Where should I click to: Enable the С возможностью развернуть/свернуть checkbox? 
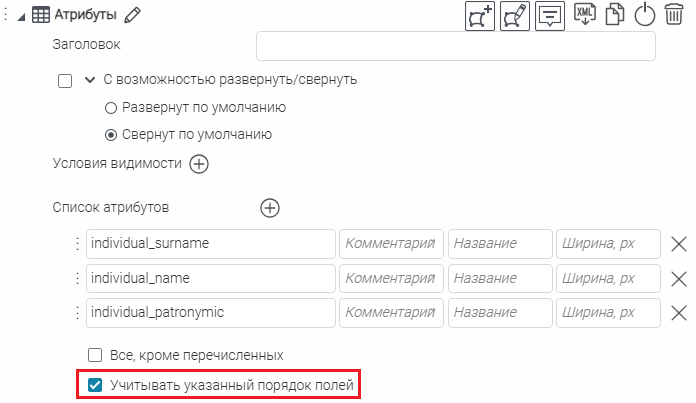(x=66, y=81)
